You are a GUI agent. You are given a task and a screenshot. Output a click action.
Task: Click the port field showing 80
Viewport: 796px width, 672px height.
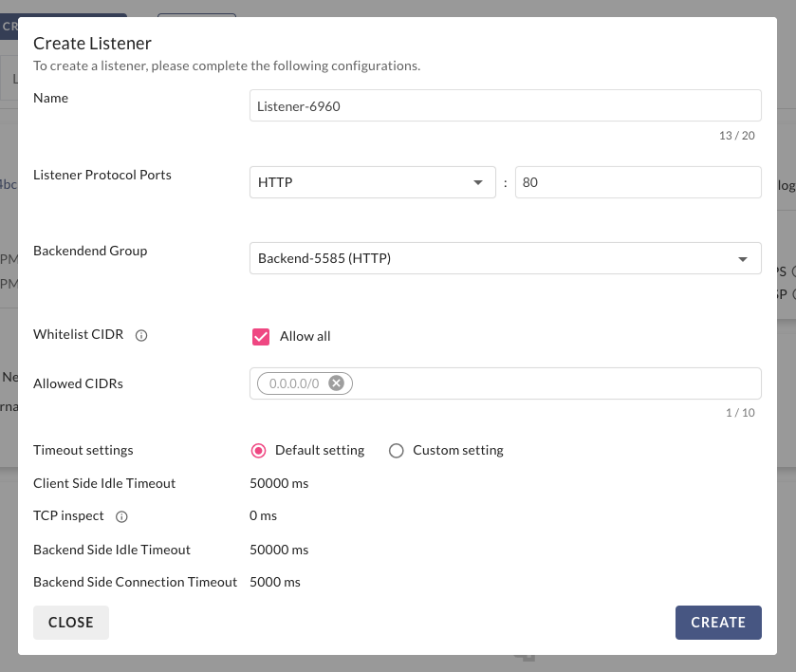[x=638, y=182]
